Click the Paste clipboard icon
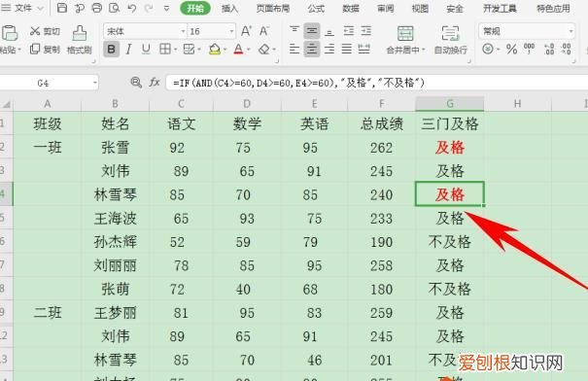 click(x=10, y=33)
